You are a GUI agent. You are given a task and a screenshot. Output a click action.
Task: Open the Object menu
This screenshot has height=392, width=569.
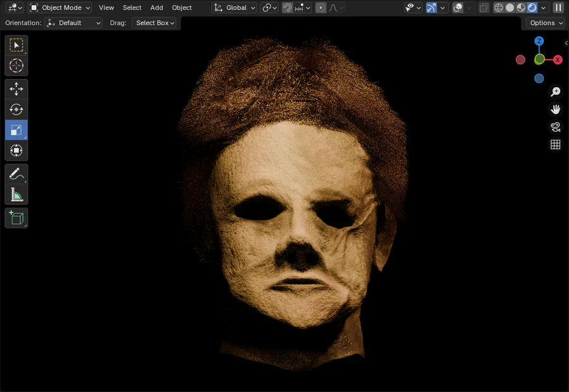pyautogui.click(x=182, y=8)
